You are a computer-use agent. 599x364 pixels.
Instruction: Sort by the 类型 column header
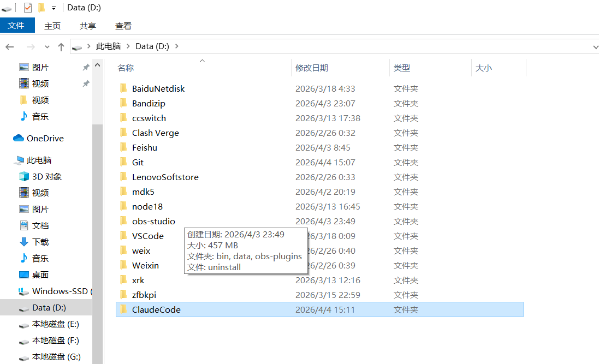tap(402, 68)
